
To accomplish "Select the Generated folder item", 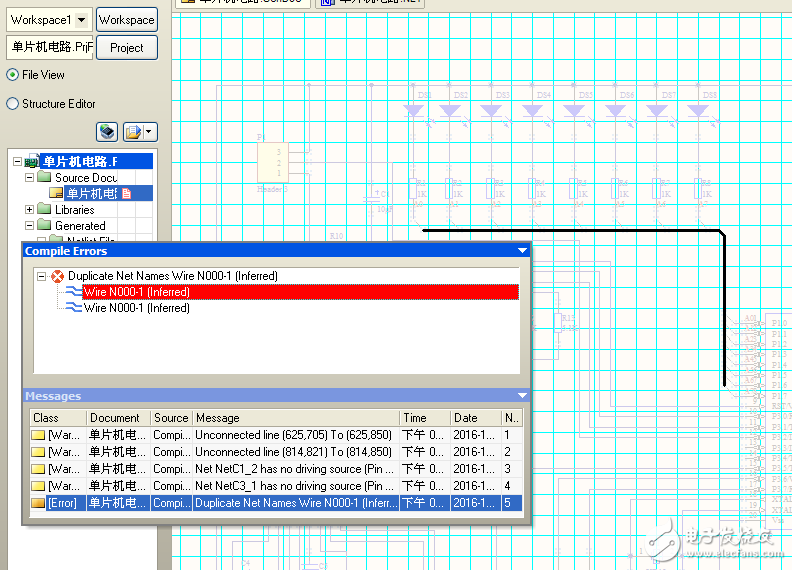I will pos(80,226).
